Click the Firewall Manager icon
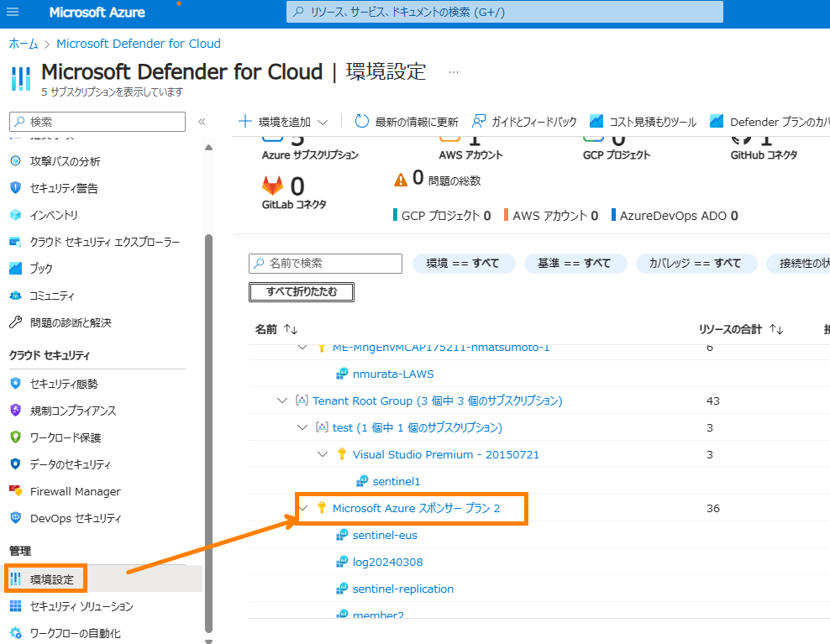This screenshot has width=830, height=644. 15,491
